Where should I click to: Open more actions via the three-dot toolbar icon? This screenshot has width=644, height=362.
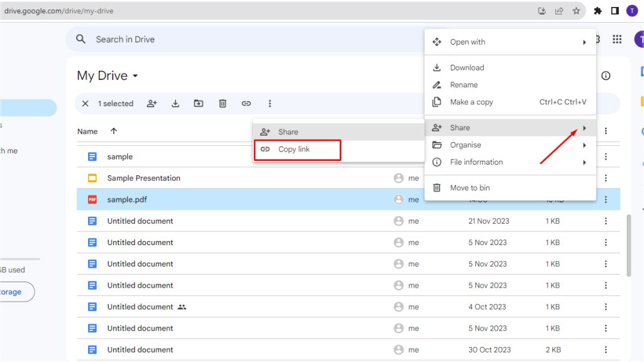point(269,103)
